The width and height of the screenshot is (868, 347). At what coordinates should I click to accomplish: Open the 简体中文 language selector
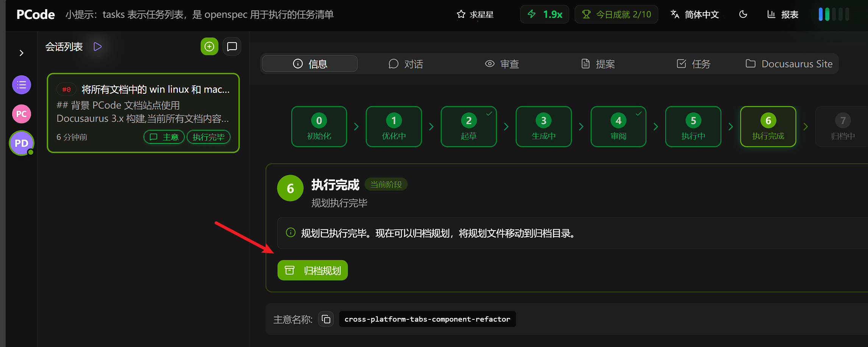click(x=695, y=14)
